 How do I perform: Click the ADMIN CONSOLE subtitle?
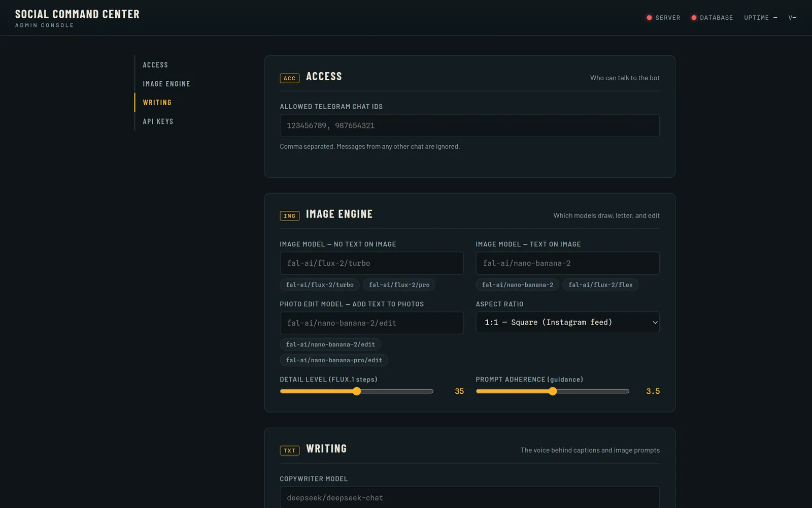[x=44, y=25]
